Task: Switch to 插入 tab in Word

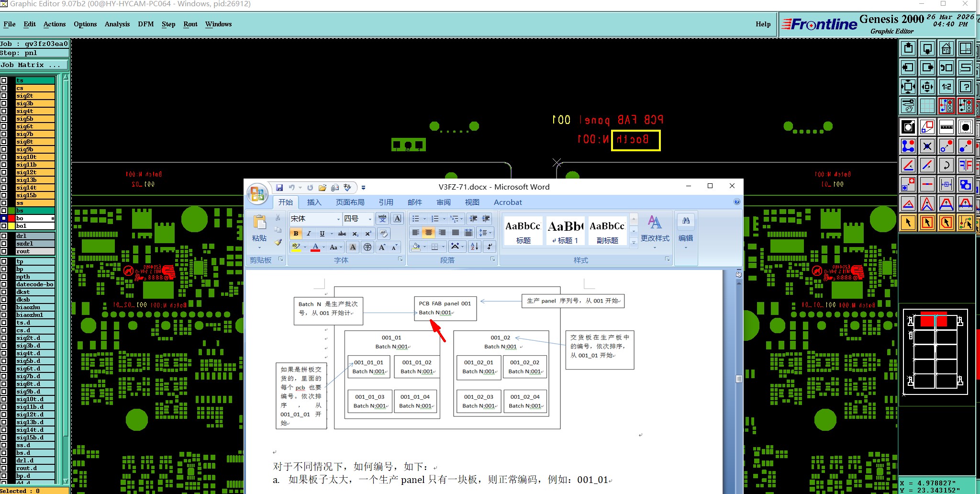Action: pos(314,202)
